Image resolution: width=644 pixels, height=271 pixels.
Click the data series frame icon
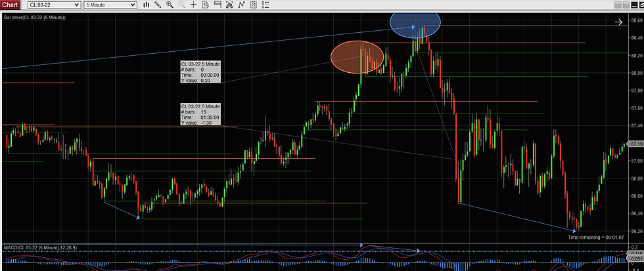[229, 5]
